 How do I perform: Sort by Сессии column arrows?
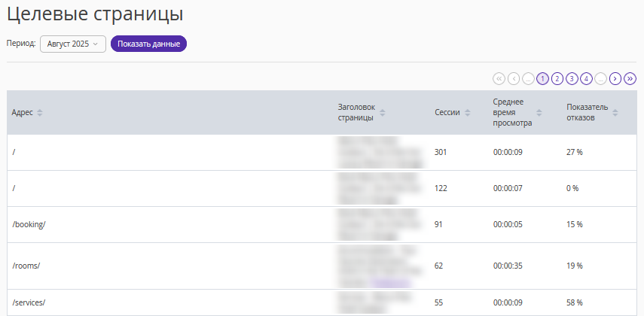468,113
